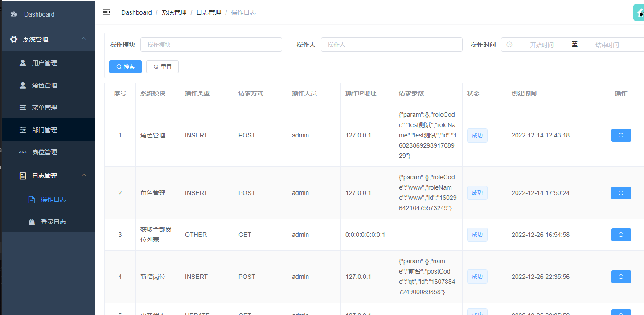Click 系统管理 in the breadcrumb

click(x=174, y=12)
